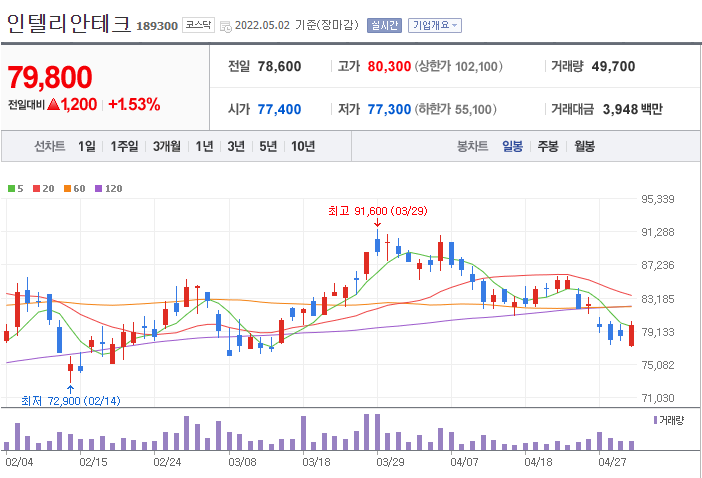The width and height of the screenshot is (702, 478).
Task: Click the 95,339 price axis label
Action: [x=658, y=199]
